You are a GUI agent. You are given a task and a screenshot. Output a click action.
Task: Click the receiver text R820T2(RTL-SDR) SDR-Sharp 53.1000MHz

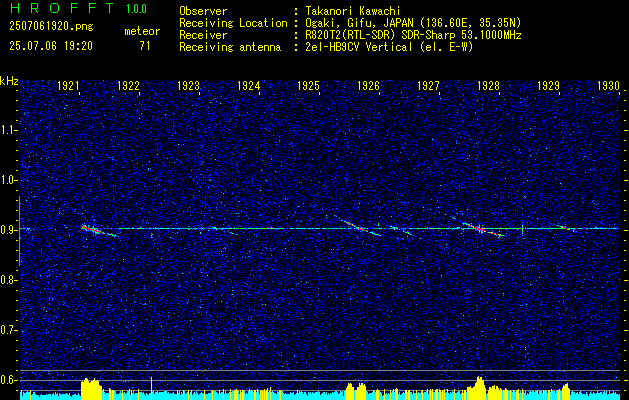414,35
